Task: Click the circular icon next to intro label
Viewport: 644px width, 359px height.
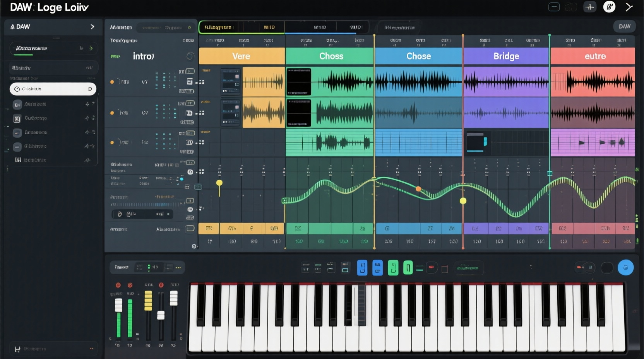Action: [x=190, y=56]
